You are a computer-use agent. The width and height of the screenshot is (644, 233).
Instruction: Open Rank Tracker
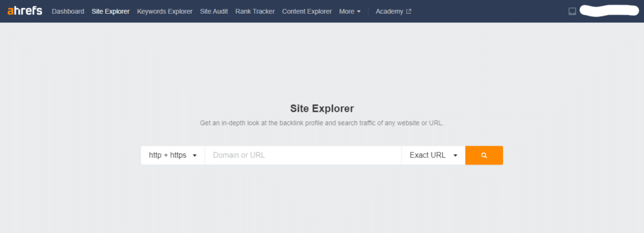tap(255, 11)
